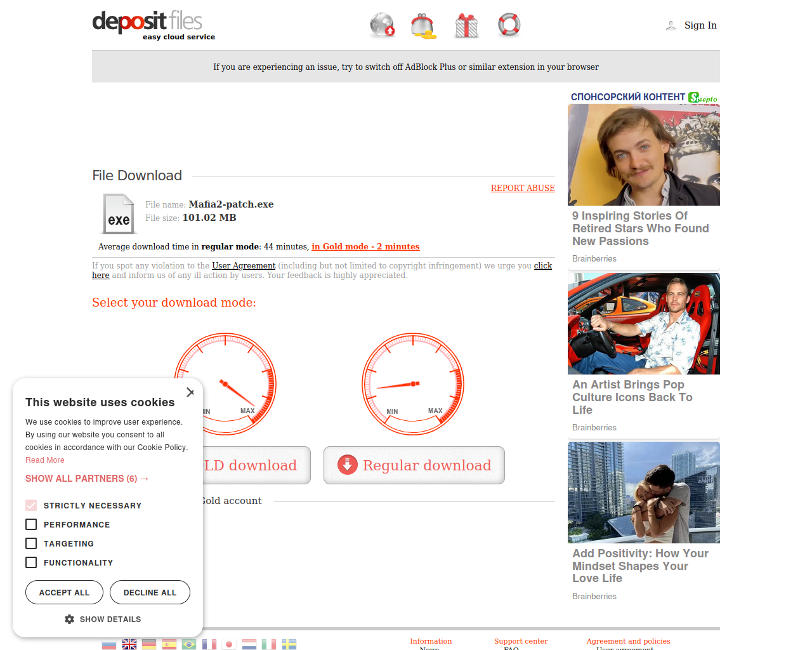Enable the Targeting cookies checkbox
Viewport: 812px width, 650px height.
click(x=31, y=543)
